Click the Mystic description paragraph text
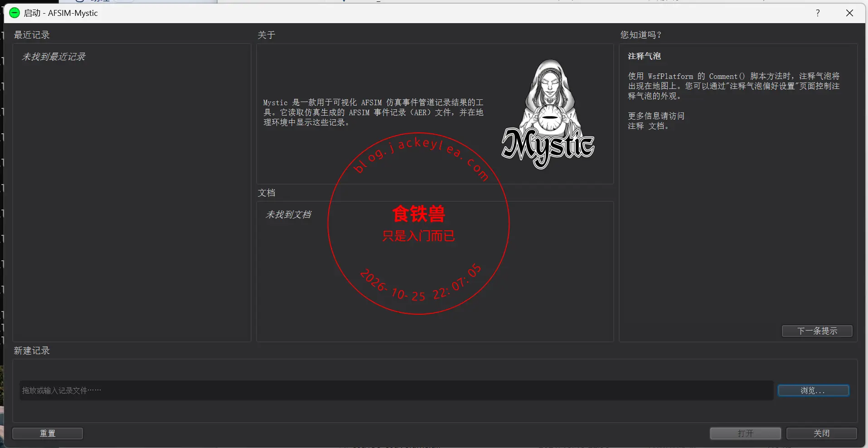 (x=373, y=112)
